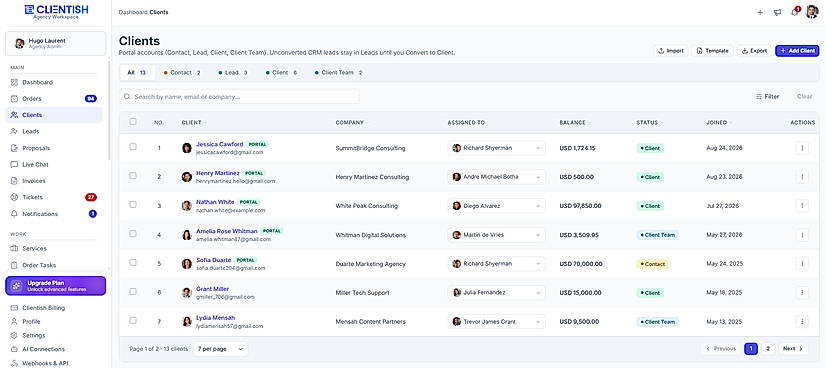The height and width of the screenshot is (368, 826).
Task: Open the user avatar in top-right corner
Action: pyautogui.click(x=812, y=12)
